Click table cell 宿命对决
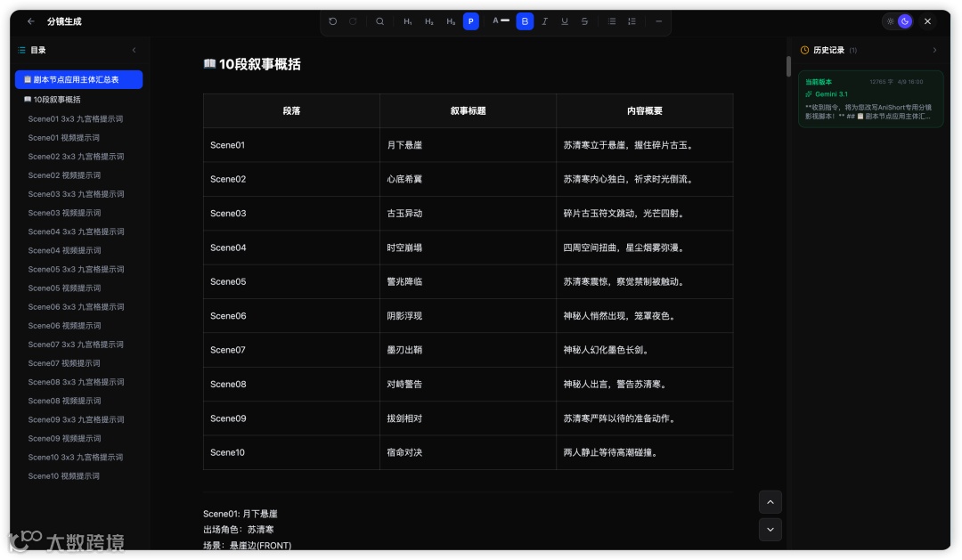Image resolution: width=962 pixels, height=560 pixels. click(469, 452)
